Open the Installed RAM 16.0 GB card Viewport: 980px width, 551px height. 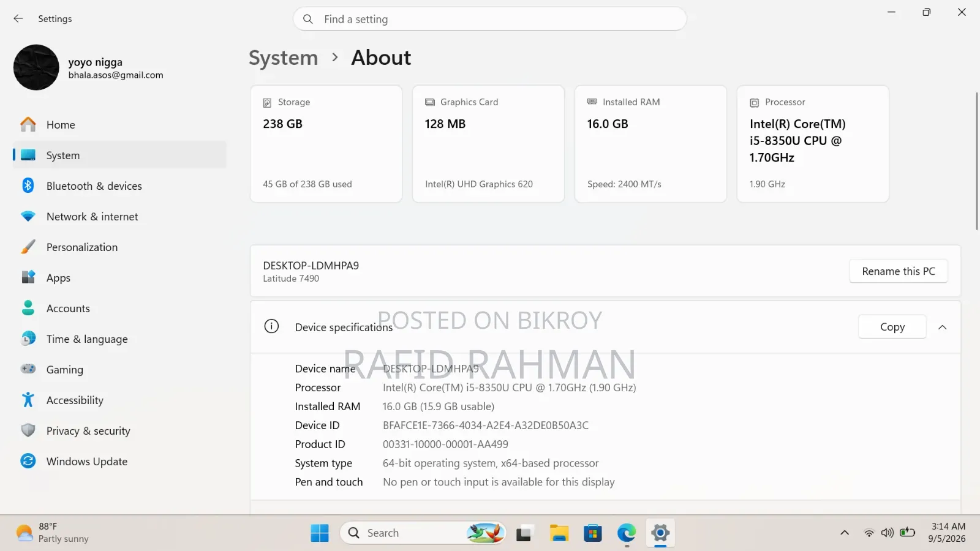(x=650, y=144)
